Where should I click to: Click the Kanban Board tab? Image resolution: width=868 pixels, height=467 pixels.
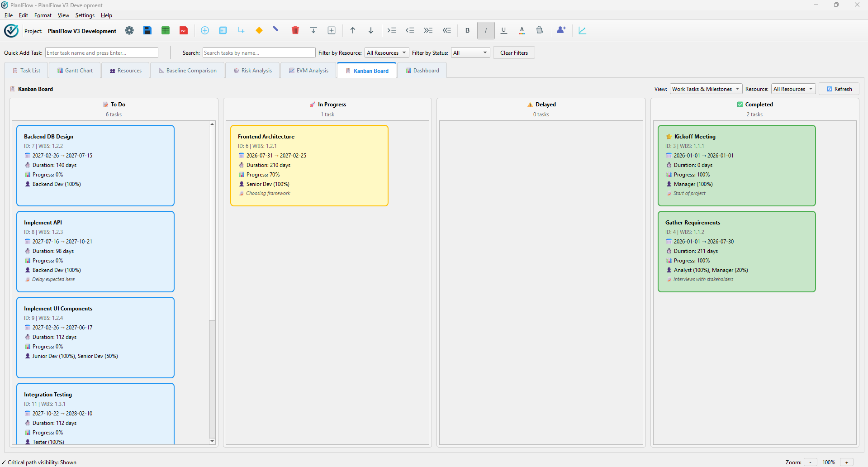(367, 71)
